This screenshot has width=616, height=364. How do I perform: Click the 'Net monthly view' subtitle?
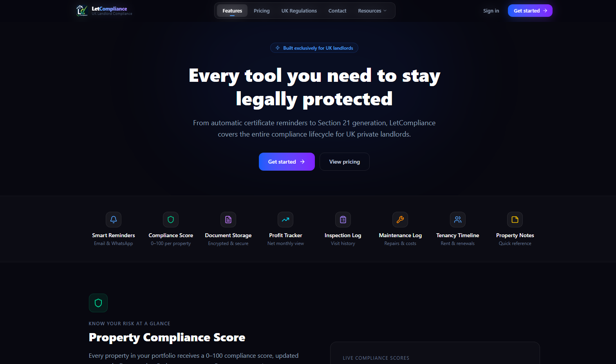pos(285,243)
